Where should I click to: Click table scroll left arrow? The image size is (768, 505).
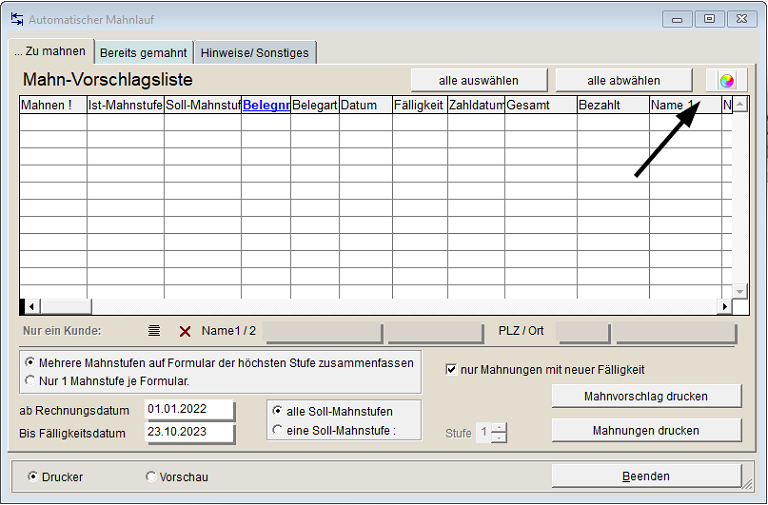pos(31,307)
